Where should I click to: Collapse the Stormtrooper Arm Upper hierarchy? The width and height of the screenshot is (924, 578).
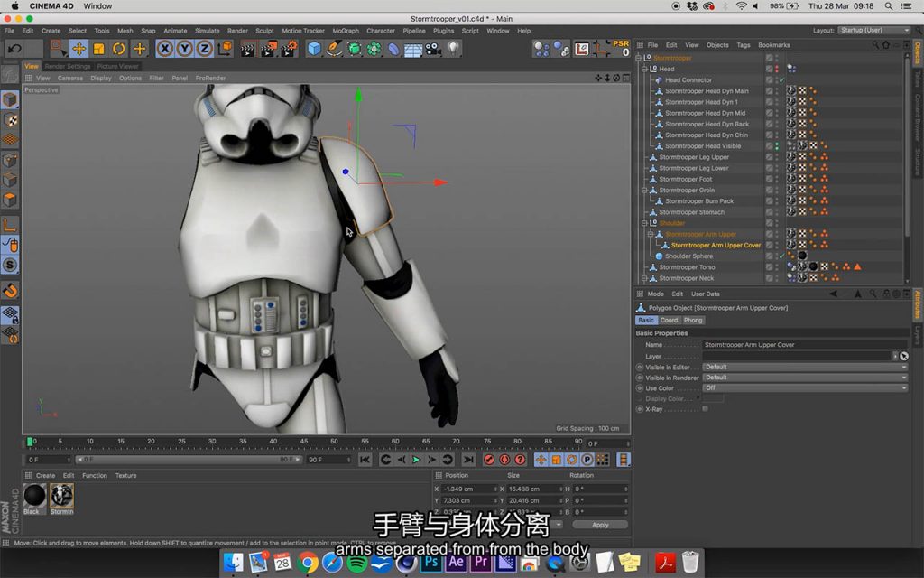pyautogui.click(x=651, y=234)
